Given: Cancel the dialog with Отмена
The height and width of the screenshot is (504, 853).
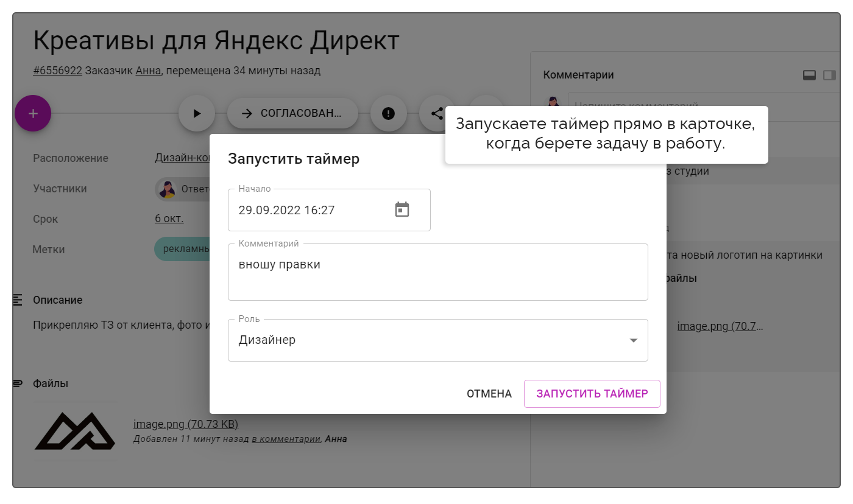Looking at the screenshot, I should click(x=489, y=394).
